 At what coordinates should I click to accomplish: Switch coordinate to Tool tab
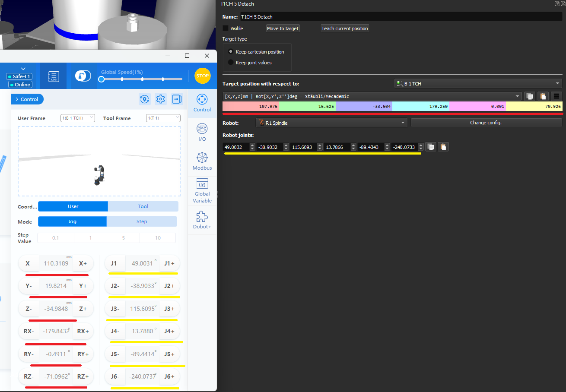click(x=143, y=206)
